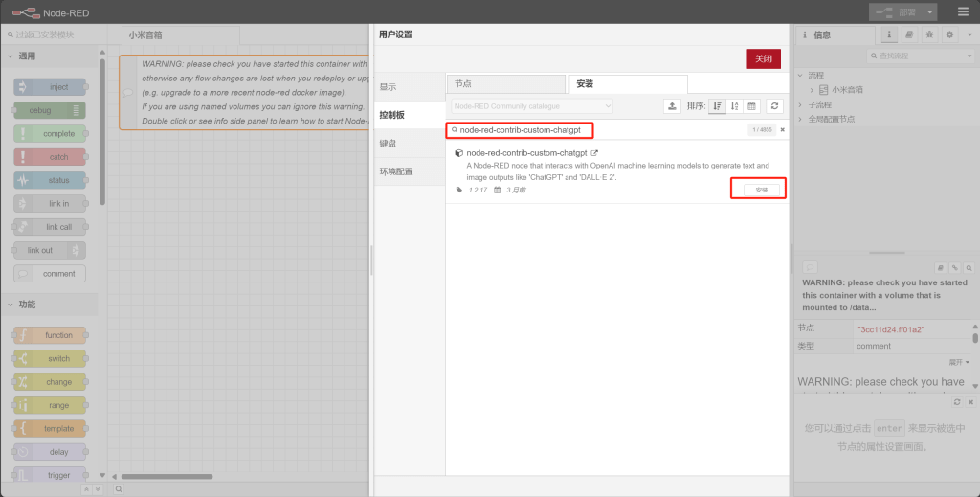Switch to the 安装 tab

(x=628, y=83)
